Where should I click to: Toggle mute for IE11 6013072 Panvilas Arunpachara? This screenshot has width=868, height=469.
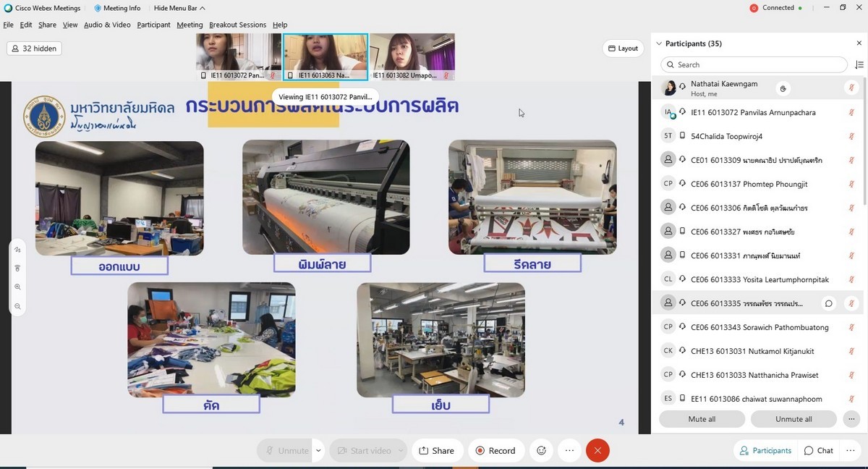pyautogui.click(x=851, y=112)
